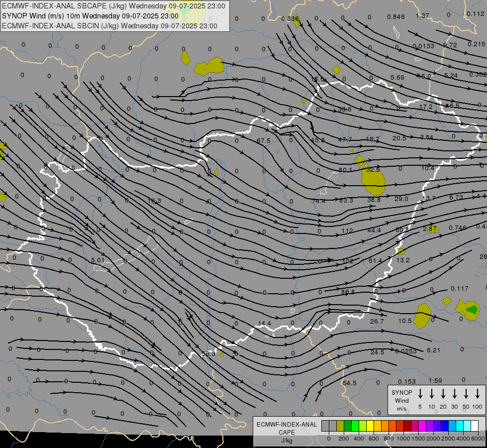Click the grid value 44.4
The image size is (487, 448).
point(374,230)
